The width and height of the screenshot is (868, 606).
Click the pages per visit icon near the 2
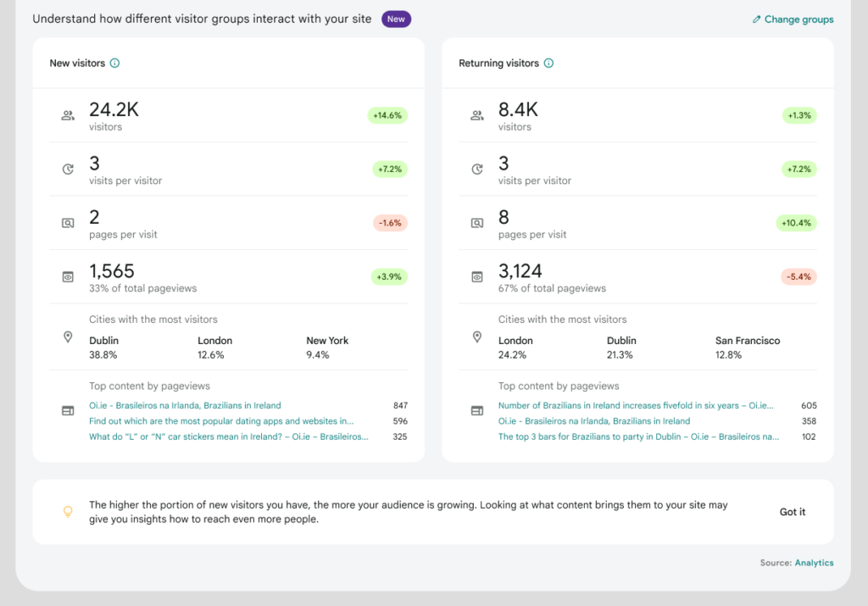tap(68, 222)
